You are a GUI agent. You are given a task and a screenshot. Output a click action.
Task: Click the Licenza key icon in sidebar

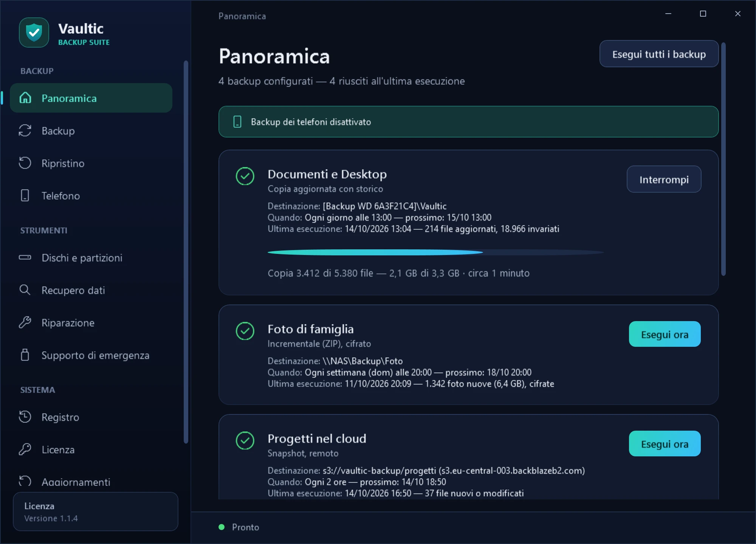click(x=25, y=450)
